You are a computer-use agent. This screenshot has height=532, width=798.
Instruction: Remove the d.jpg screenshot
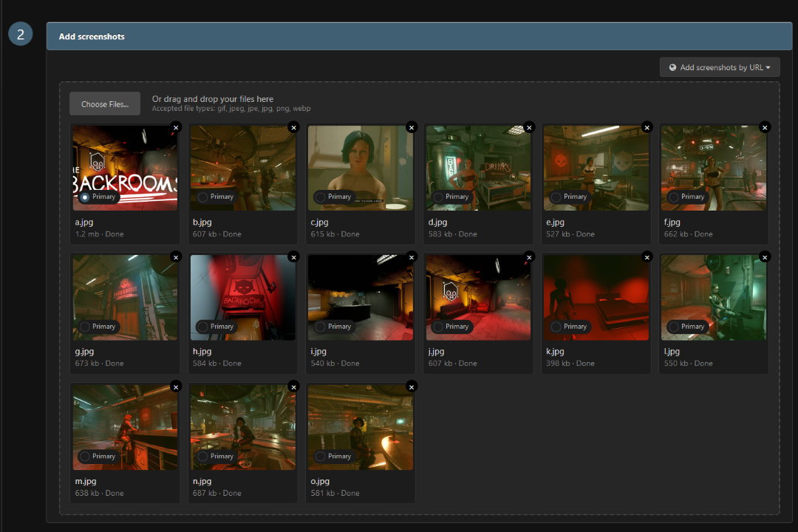coord(529,127)
